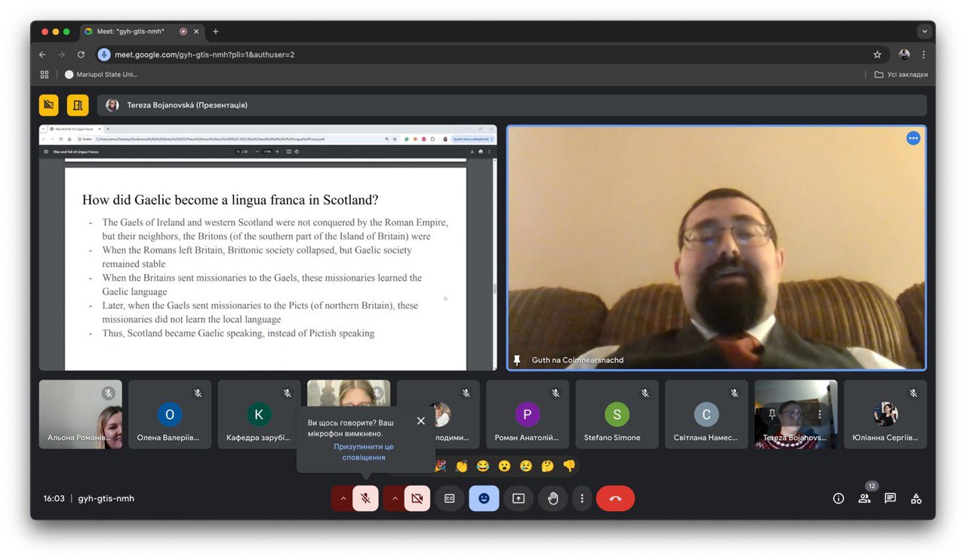Open more options three-dot menu in call bar
This screenshot has width=966, height=560.
[x=581, y=499]
